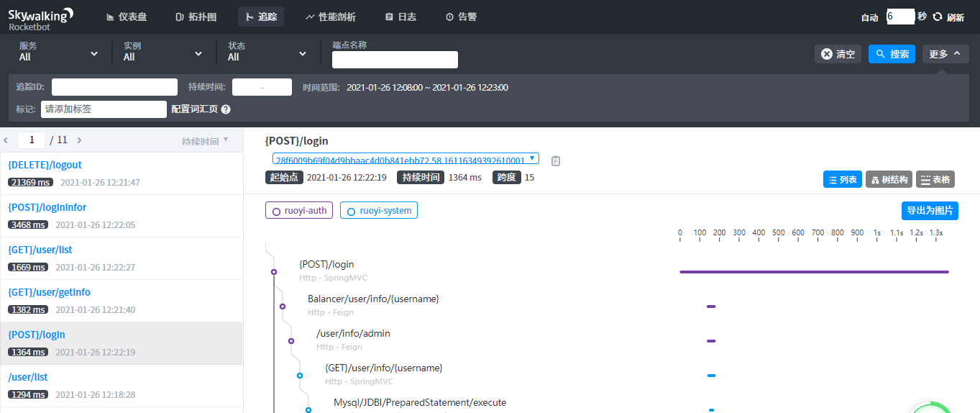Click 导出为图片 export button
Image resolution: width=980 pixels, height=413 pixels.
click(x=930, y=211)
